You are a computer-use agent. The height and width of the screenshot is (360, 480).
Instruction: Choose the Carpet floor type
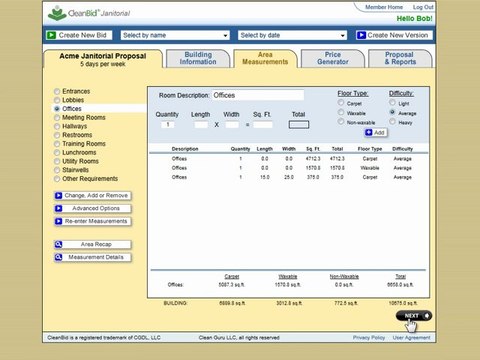click(x=341, y=103)
